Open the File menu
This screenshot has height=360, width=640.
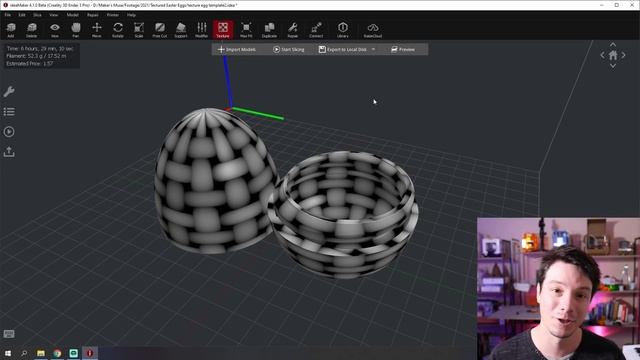(x=8, y=15)
